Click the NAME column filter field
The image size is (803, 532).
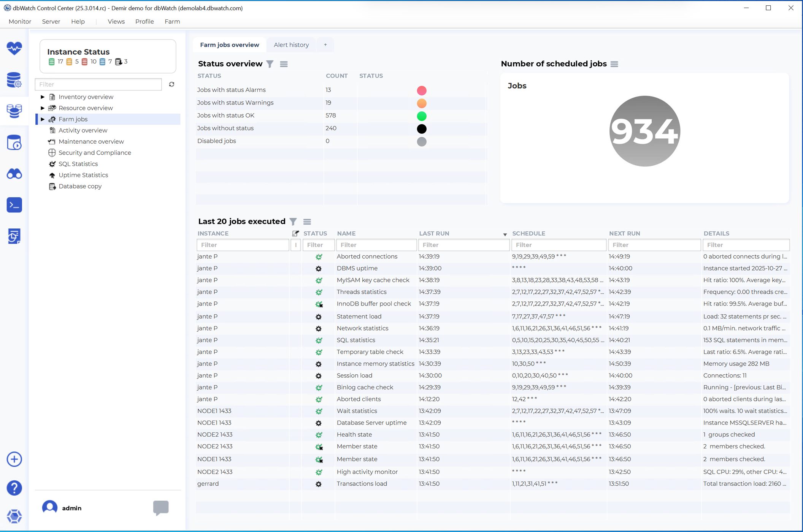pyautogui.click(x=376, y=245)
